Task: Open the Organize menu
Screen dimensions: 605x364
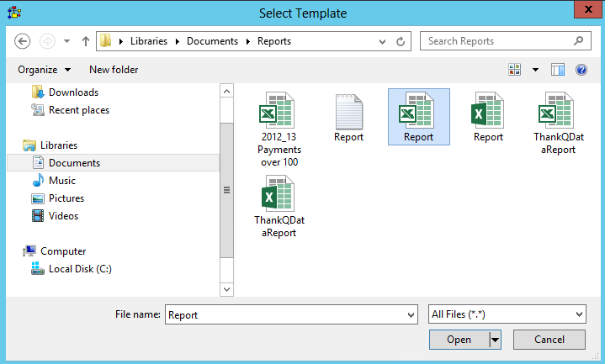Action: [x=44, y=70]
